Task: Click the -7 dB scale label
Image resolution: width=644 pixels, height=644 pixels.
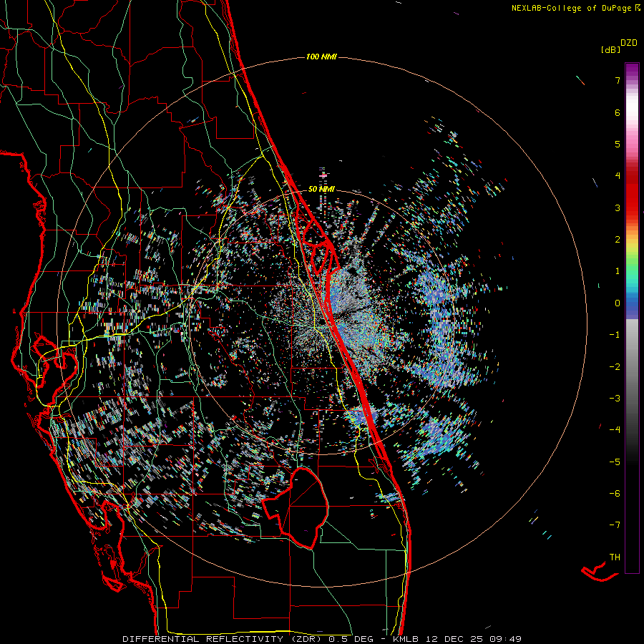Action: coord(615,525)
